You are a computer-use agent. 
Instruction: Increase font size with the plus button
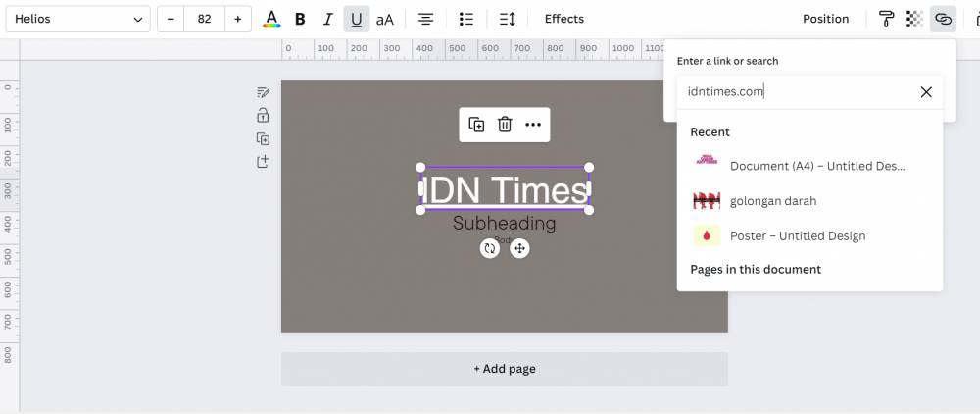point(238,19)
